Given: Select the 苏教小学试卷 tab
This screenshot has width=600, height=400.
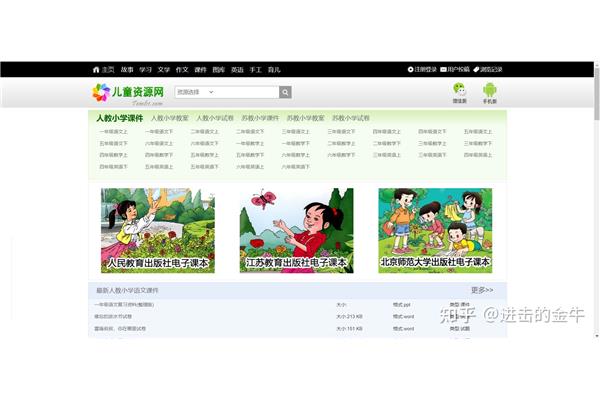Looking at the screenshot, I should click(351, 118).
